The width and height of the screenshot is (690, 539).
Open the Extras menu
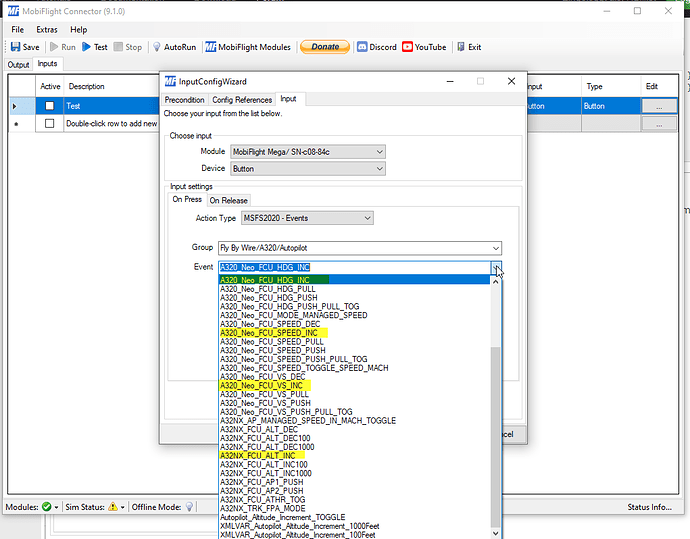pyautogui.click(x=47, y=30)
